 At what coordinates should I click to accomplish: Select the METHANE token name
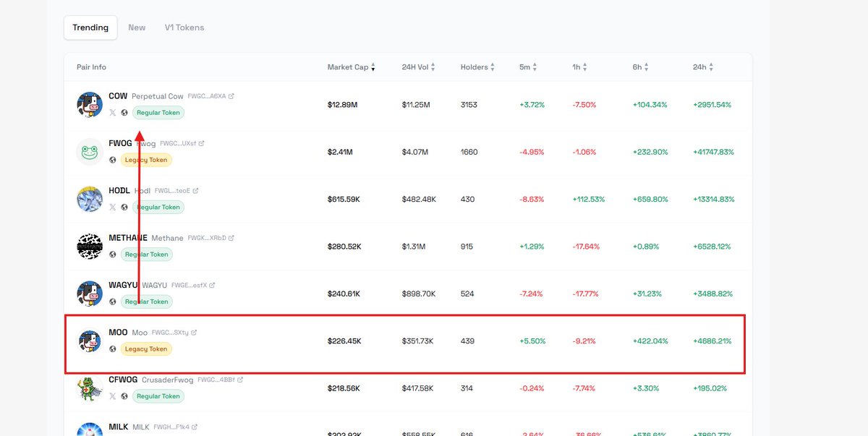[128, 238]
